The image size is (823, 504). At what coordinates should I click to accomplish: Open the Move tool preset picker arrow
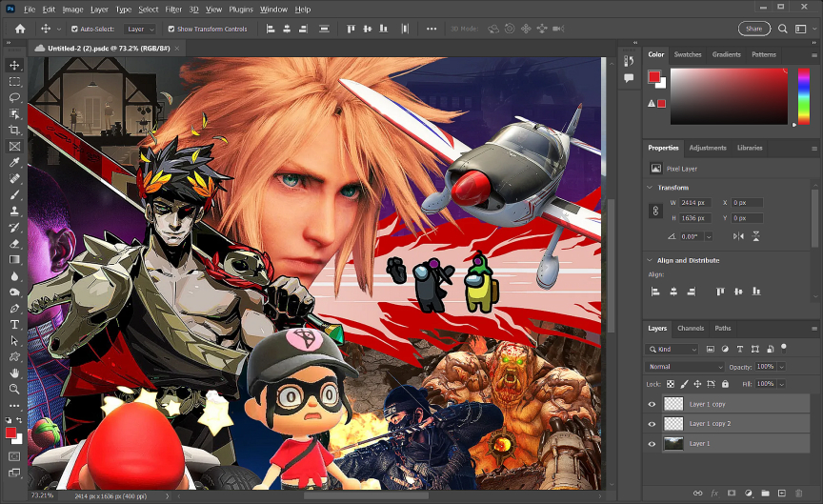coord(59,30)
